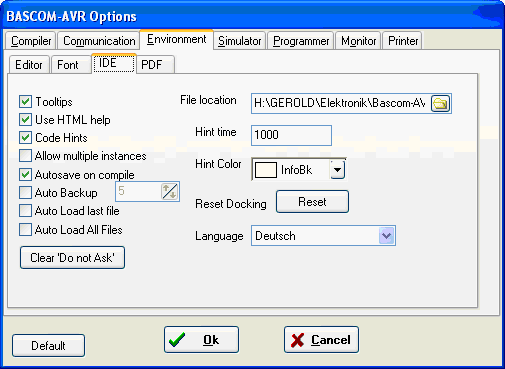The width and height of the screenshot is (505, 369).
Task: Click the Deutsch language value
Action: 275,236
